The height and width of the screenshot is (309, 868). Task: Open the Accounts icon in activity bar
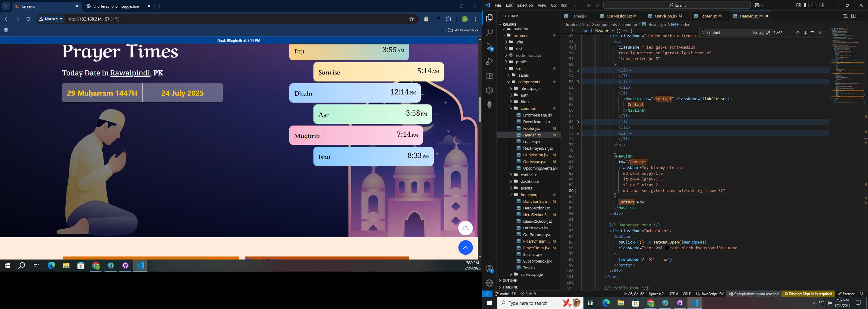click(x=489, y=269)
